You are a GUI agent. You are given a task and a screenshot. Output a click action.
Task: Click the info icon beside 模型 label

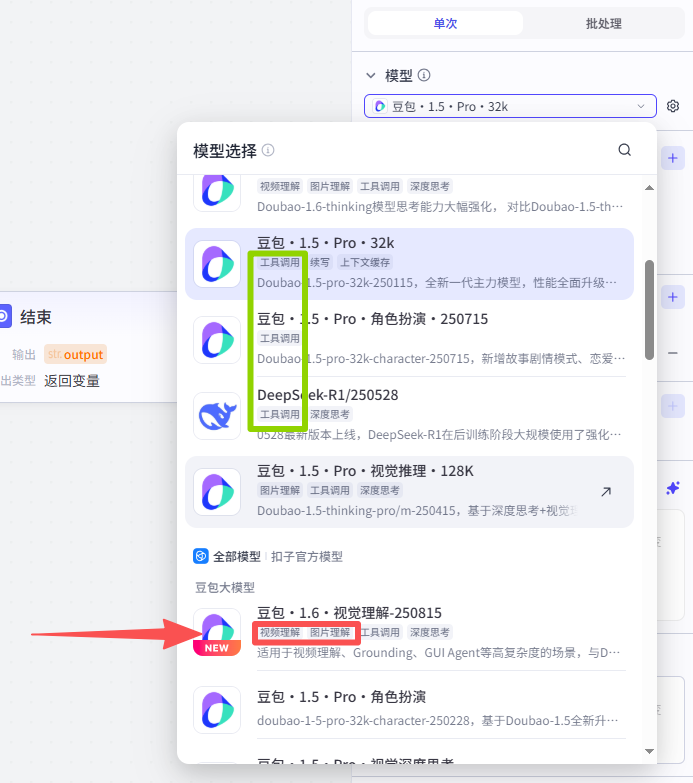click(x=424, y=75)
